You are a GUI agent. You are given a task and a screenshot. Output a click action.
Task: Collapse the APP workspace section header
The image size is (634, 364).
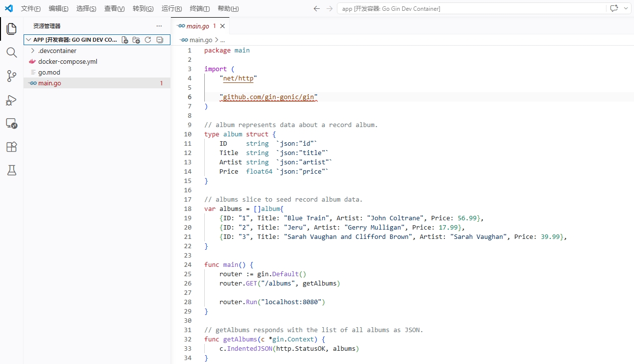point(74,40)
